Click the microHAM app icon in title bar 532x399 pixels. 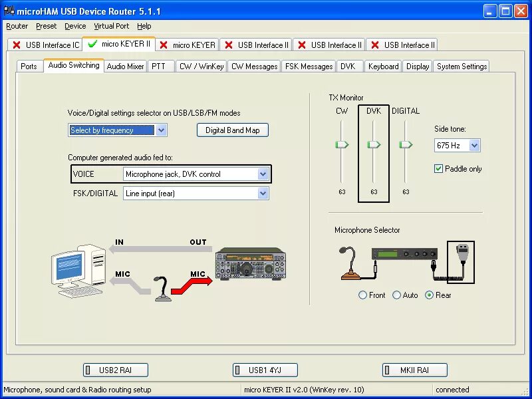click(x=9, y=11)
